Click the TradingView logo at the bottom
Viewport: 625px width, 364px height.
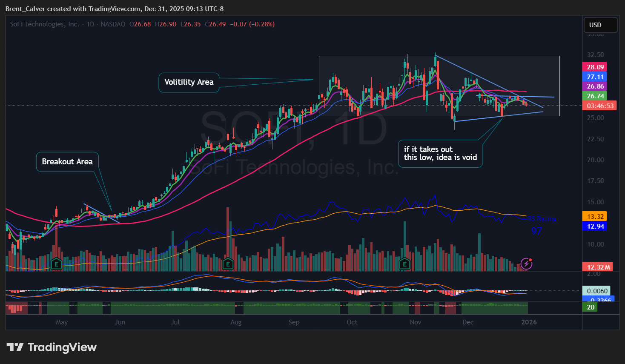point(52,347)
